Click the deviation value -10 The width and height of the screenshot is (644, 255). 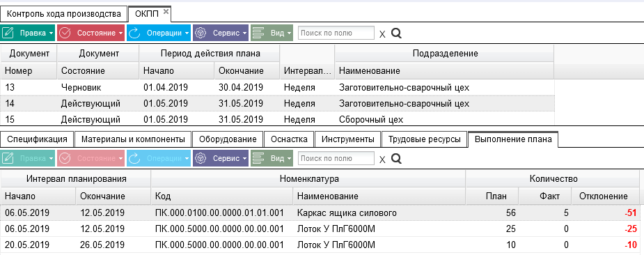[630, 245]
